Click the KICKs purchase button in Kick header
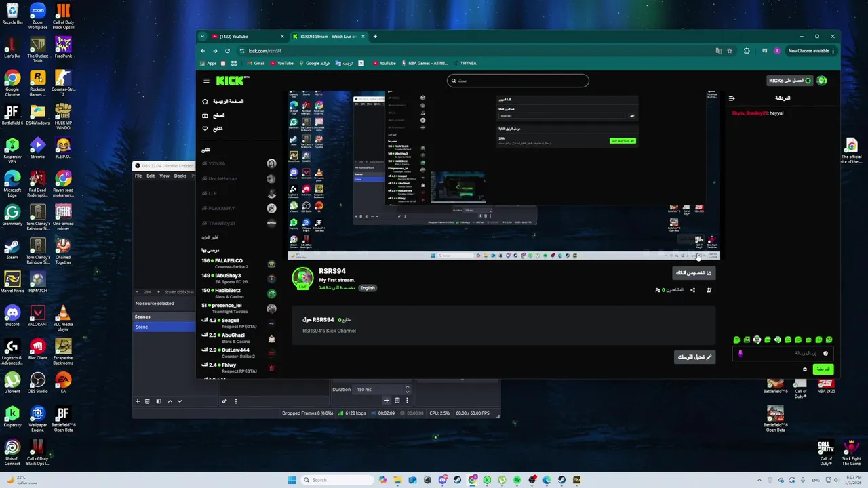The height and width of the screenshot is (488, 868). pos(789,81)
